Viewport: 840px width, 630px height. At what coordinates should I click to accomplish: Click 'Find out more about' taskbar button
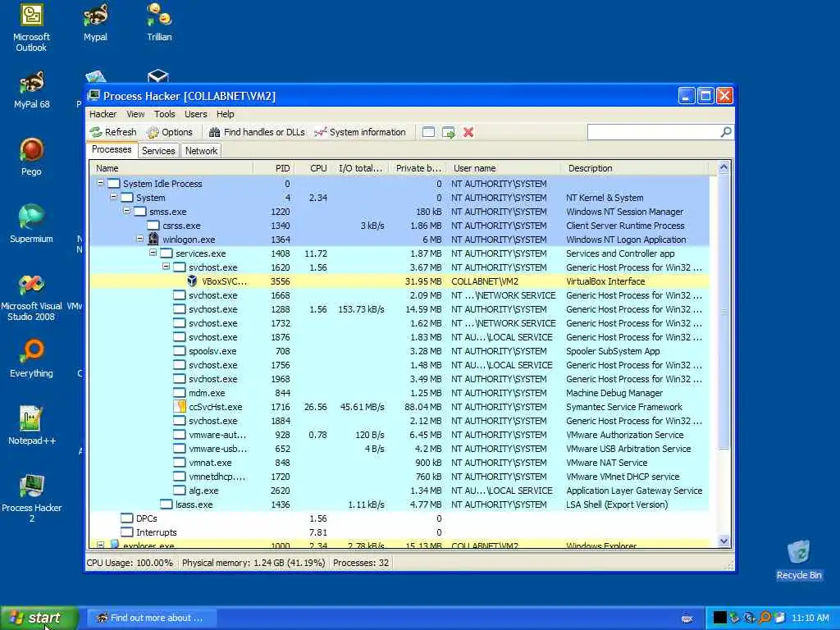[x=151, y=619]
